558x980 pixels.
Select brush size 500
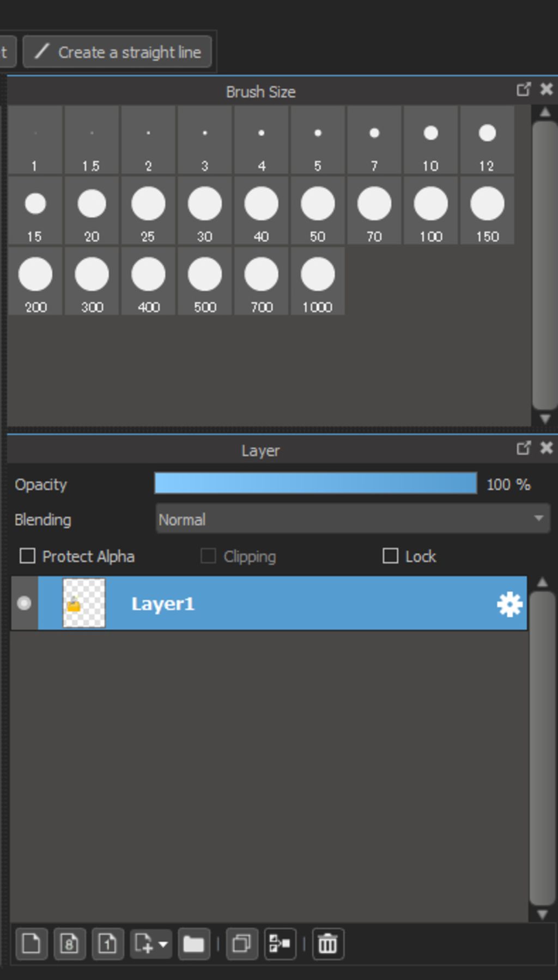coord(205,281)
